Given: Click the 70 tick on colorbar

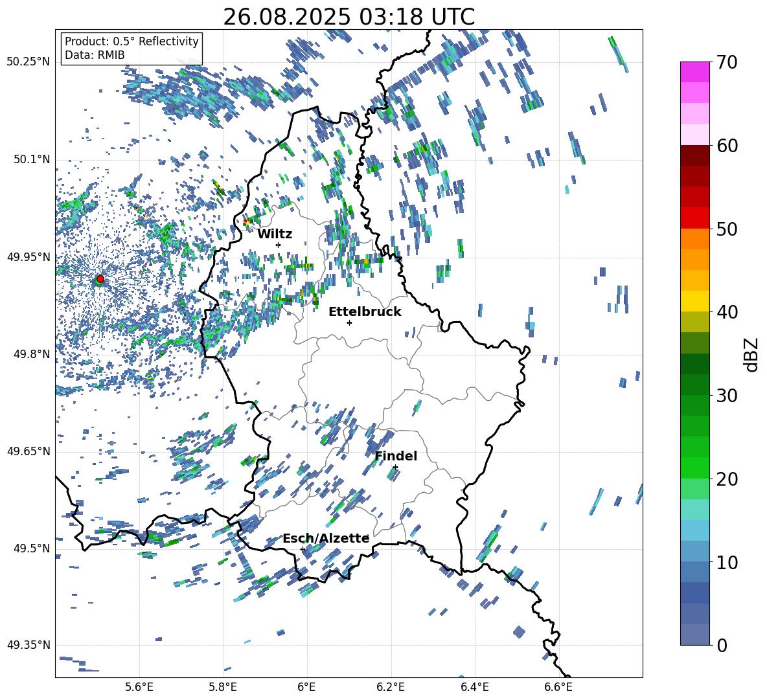Looking at the screenshot, I should click(726, 62).
